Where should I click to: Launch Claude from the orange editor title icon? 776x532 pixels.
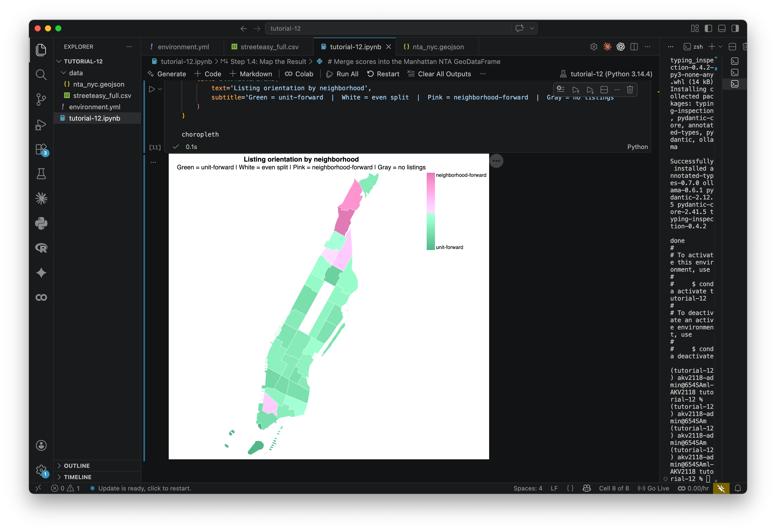tap(607, 47)
